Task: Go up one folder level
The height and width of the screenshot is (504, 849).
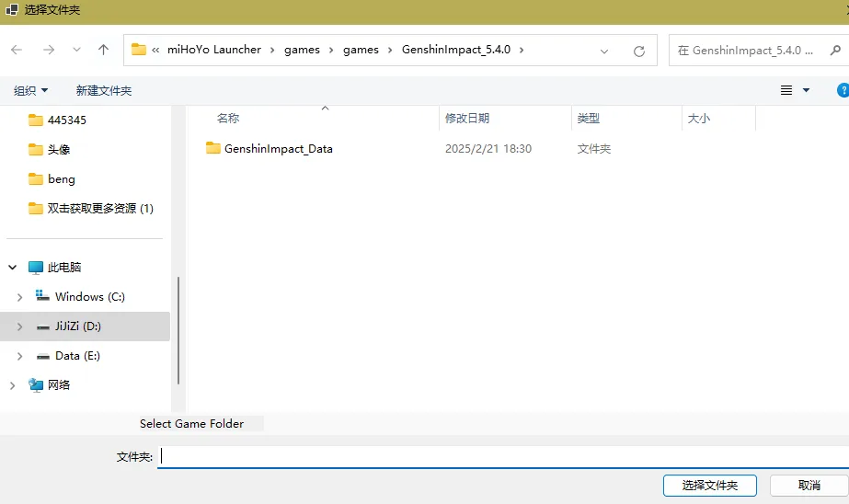Action: pyautogui.click(x=103, y=50)
